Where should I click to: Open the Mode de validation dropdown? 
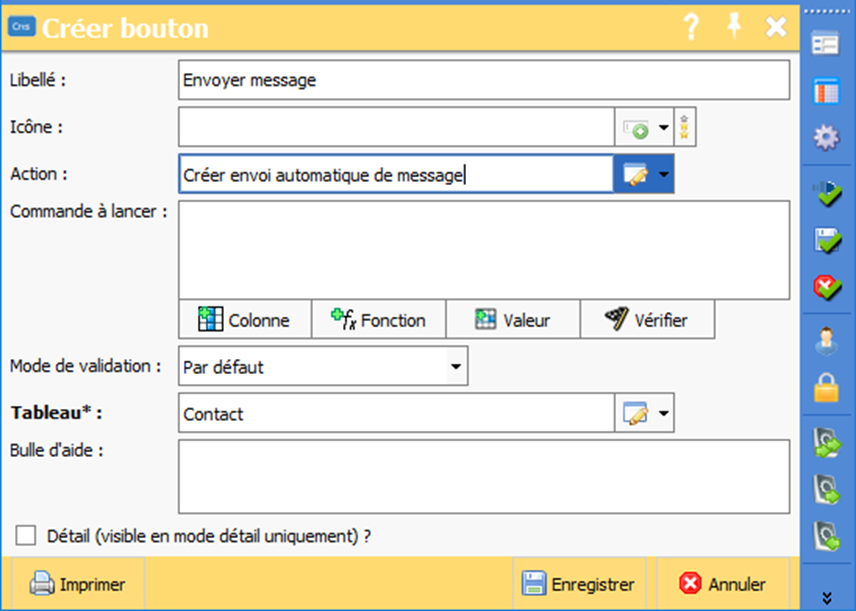(x=455, y=367)
